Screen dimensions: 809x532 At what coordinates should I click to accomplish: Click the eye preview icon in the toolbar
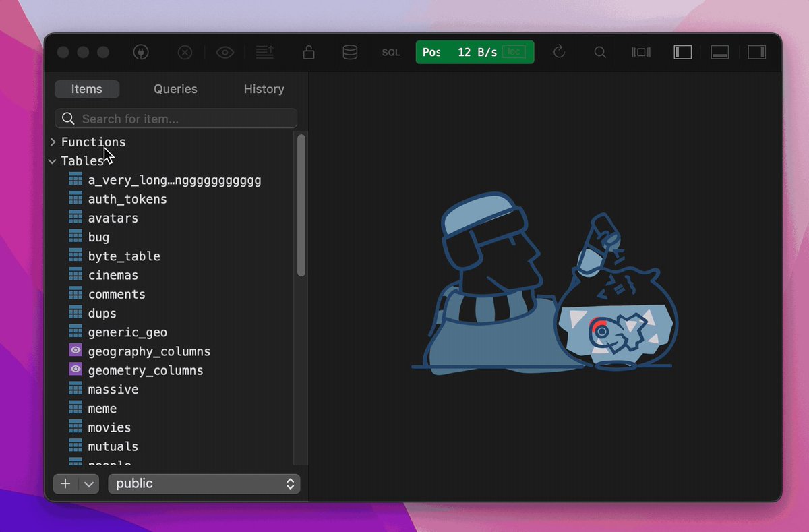coord(224,52)
